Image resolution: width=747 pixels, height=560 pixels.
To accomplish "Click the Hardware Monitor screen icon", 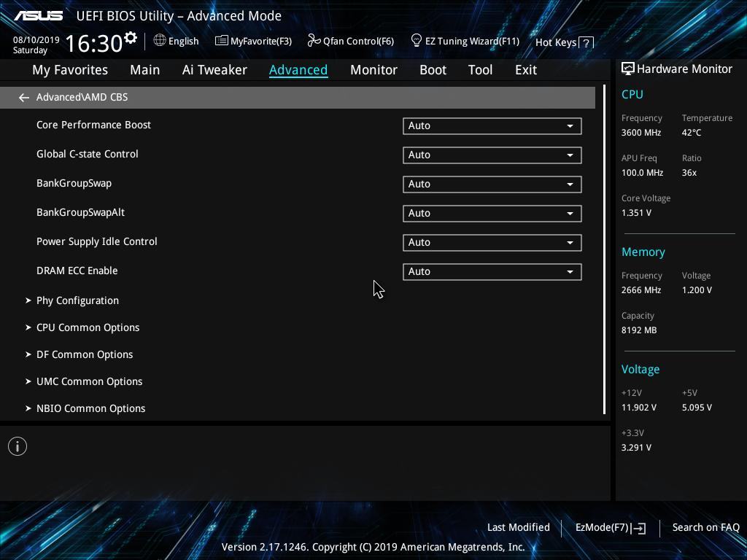I will coord(628,69).
